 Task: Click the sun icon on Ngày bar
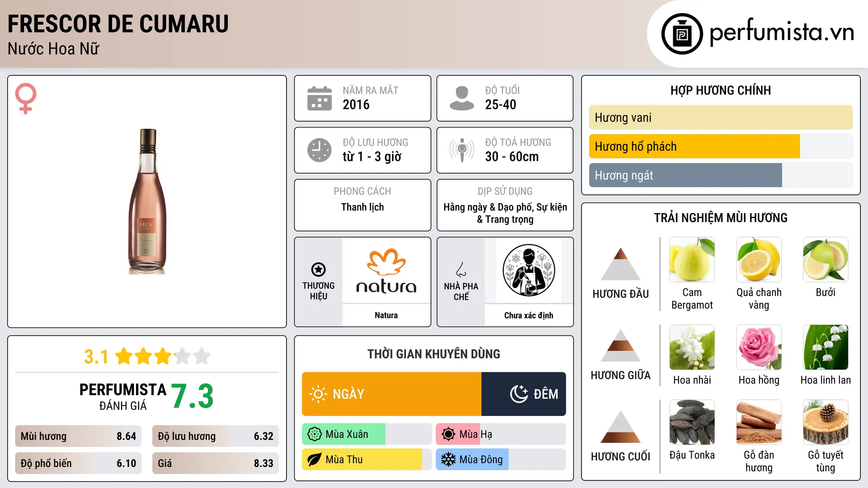point(318,394)
